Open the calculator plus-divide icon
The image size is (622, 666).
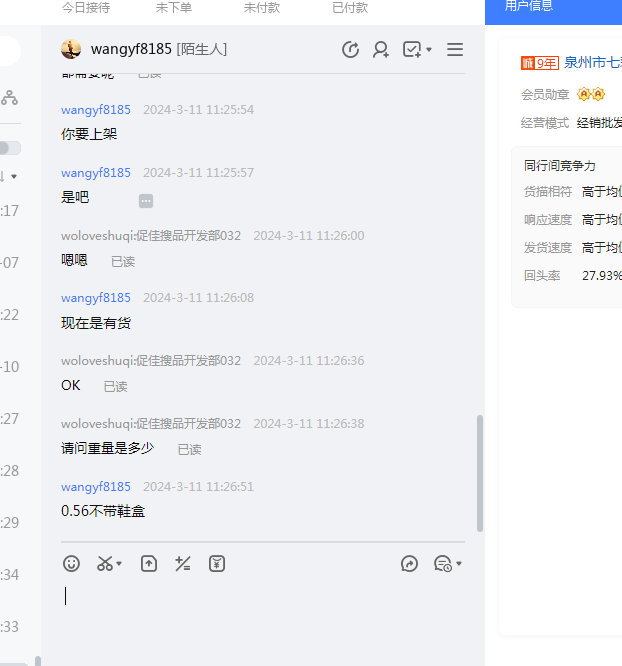click(x=183, y=564)
